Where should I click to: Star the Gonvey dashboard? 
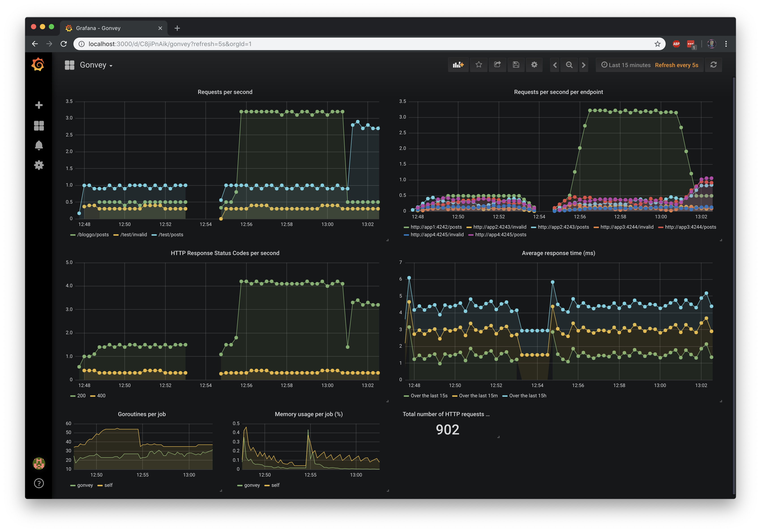479,65
